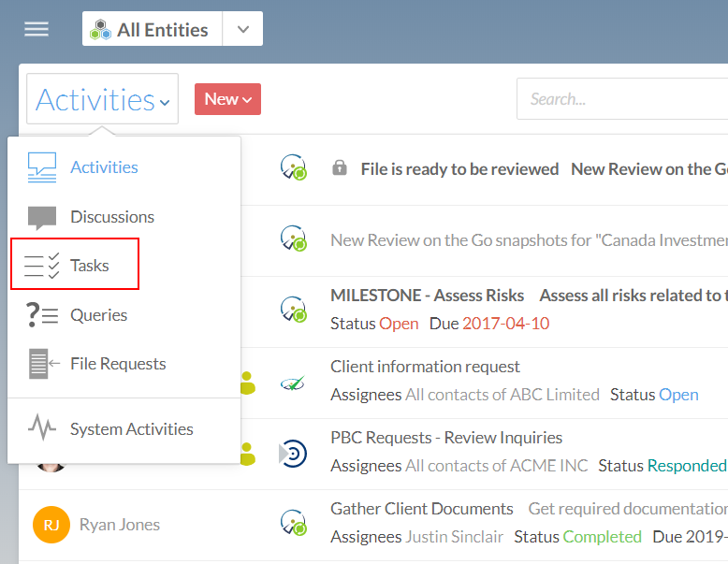Click the yellow contact icon in PBC Requests row
Screen dimensions: 728x564
[x=248, y=454]
